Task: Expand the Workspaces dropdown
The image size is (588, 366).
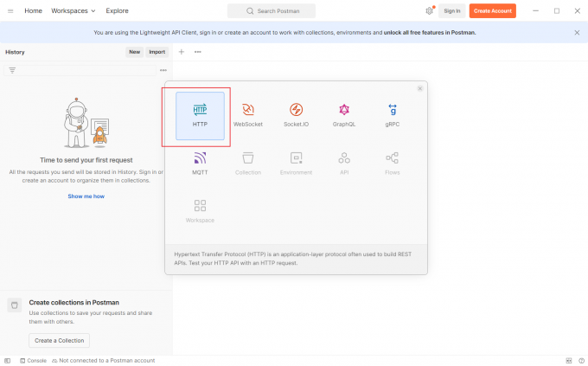Action: click(x=73, y=11)
